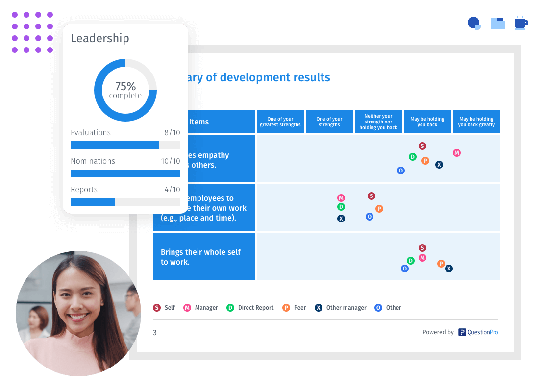Click the QuestionPro logo in the footer
Viewport: 545px width, 392px height.
478,332
